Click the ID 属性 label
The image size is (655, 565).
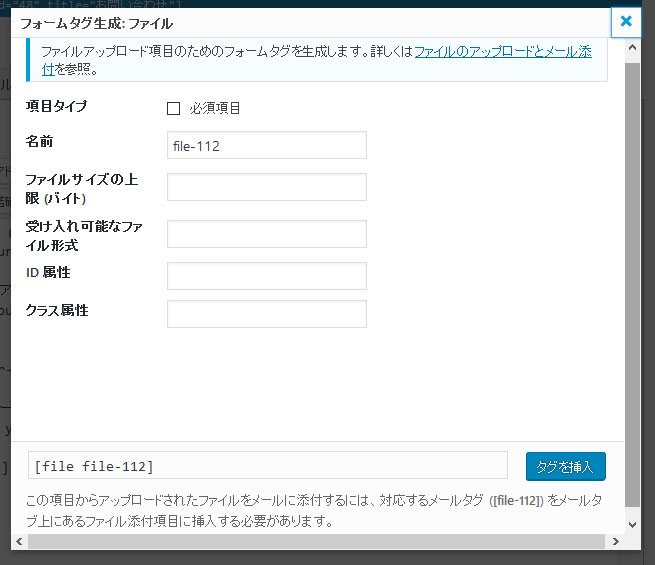(48, 272)
